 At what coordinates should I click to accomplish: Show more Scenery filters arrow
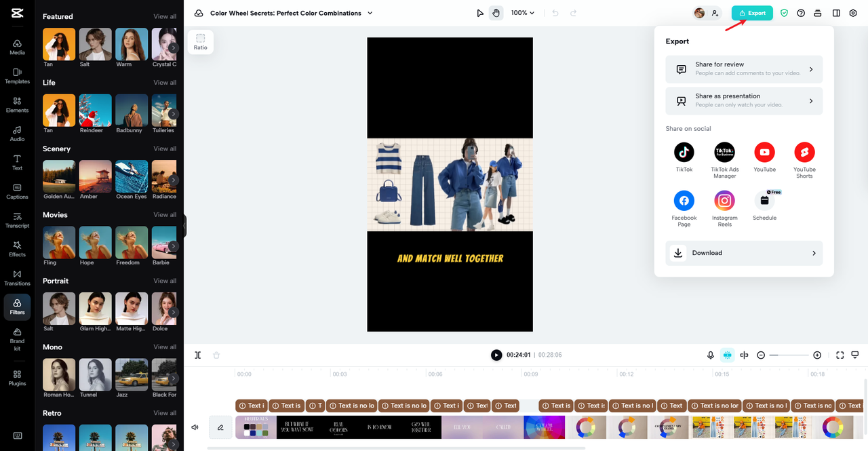pos(174,180)
